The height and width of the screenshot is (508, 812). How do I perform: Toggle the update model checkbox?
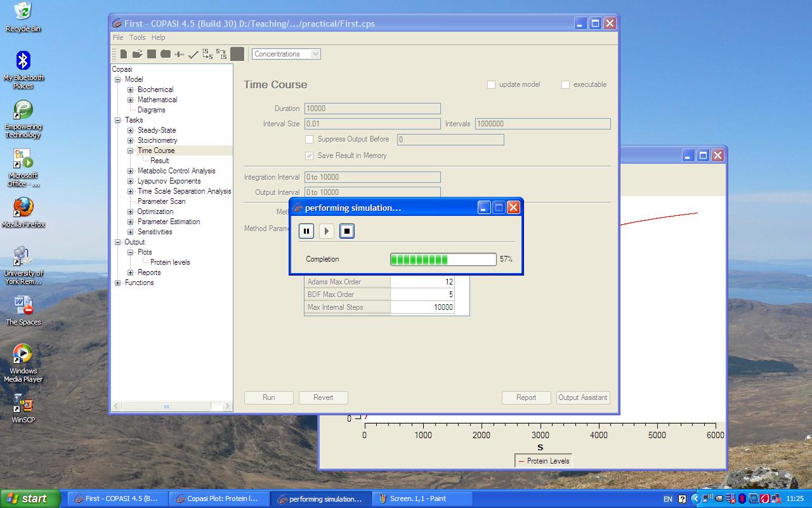click(x=491, y=84)
